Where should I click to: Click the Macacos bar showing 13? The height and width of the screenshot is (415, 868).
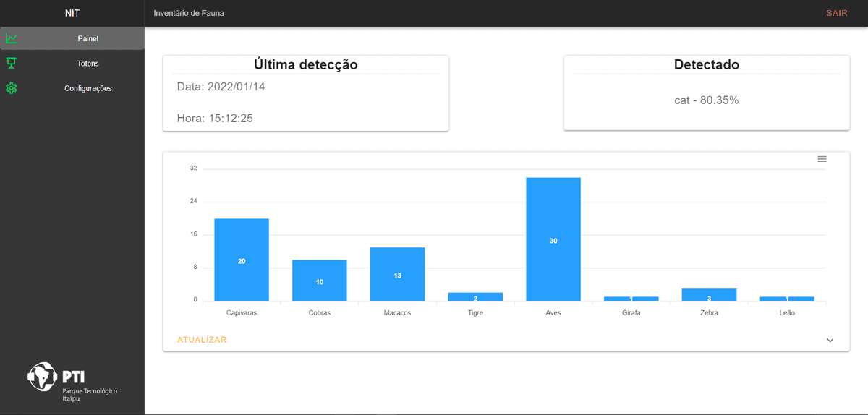(x=397, y=274)
